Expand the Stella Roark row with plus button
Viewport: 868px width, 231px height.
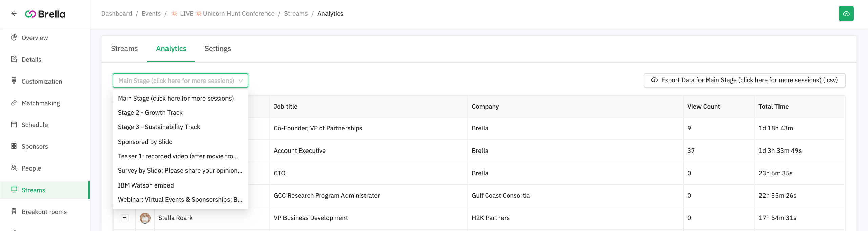pyautogui.click(x=125, y=218)
